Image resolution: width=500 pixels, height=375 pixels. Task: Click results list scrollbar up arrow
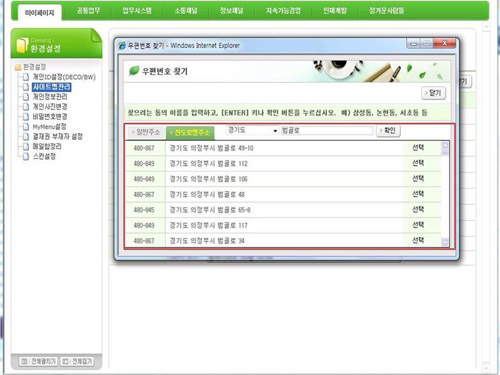(445, 145)
